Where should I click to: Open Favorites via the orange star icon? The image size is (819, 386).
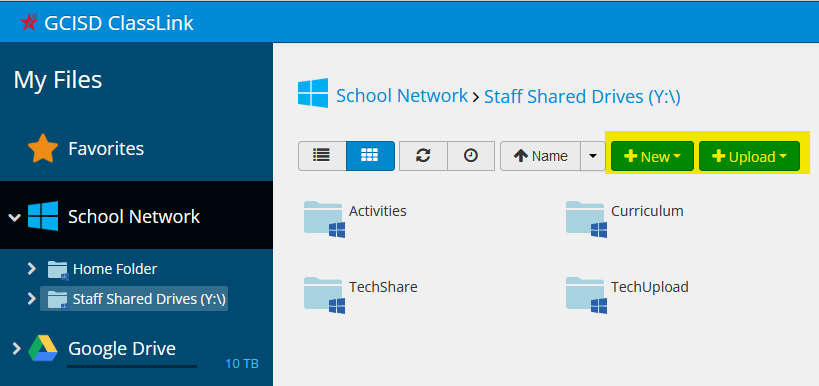(x=43, y=149)
